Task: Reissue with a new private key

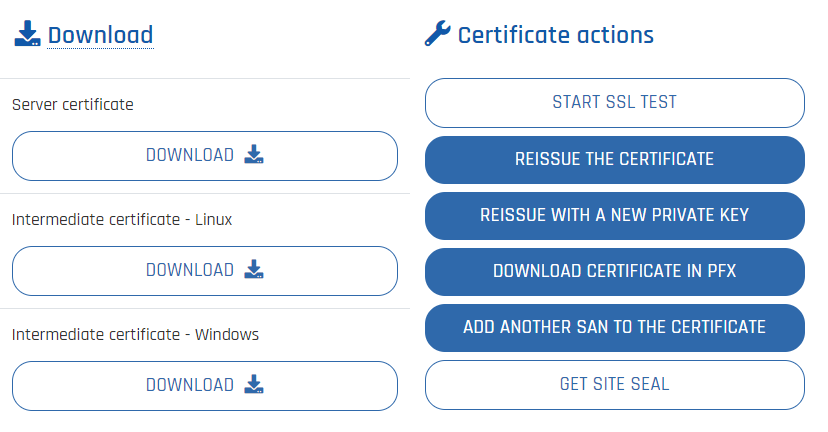Action: tap(615, 216)
